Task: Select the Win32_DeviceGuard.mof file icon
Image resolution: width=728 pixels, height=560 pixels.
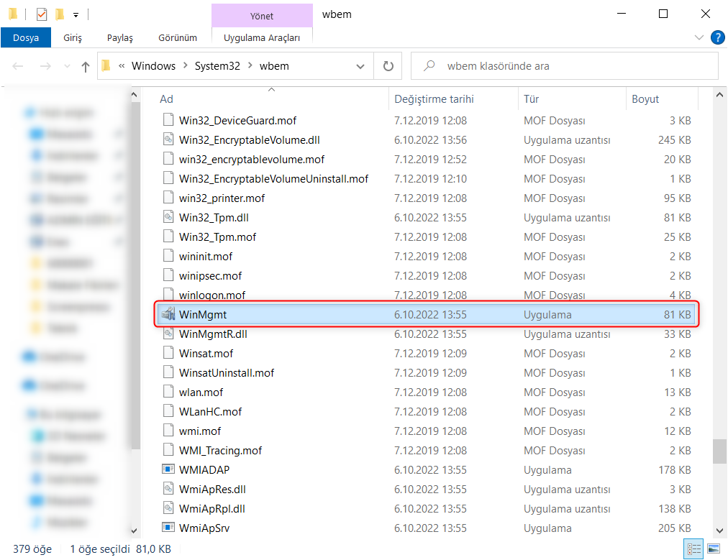Action: tap(168, 120)
